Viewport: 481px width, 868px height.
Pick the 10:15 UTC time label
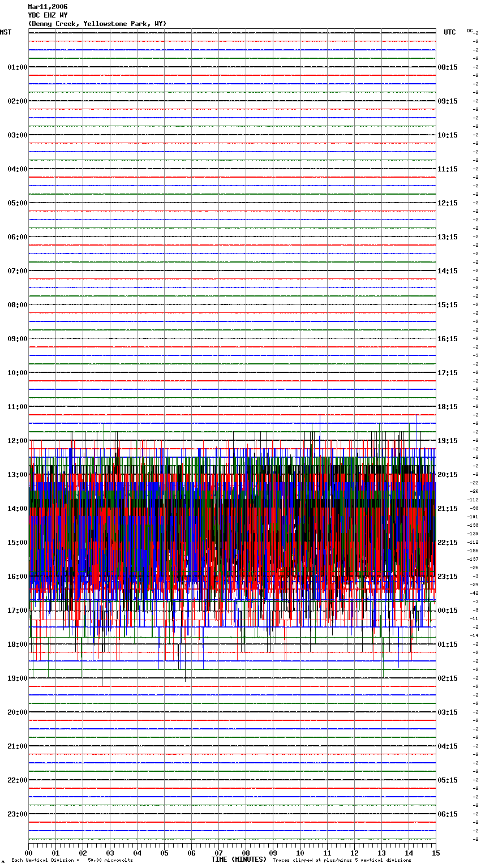coord(448,135)
